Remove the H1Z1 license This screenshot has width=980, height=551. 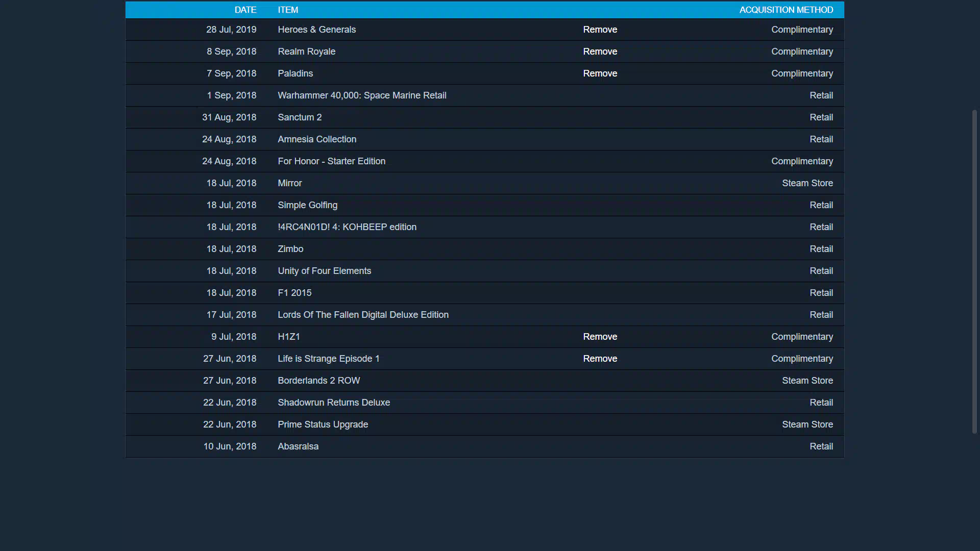tap(600, 337)
